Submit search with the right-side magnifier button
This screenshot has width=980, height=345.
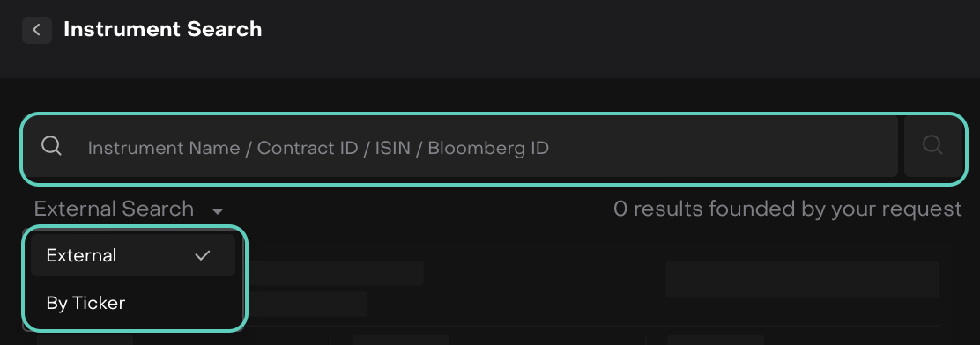pos(932,146)
